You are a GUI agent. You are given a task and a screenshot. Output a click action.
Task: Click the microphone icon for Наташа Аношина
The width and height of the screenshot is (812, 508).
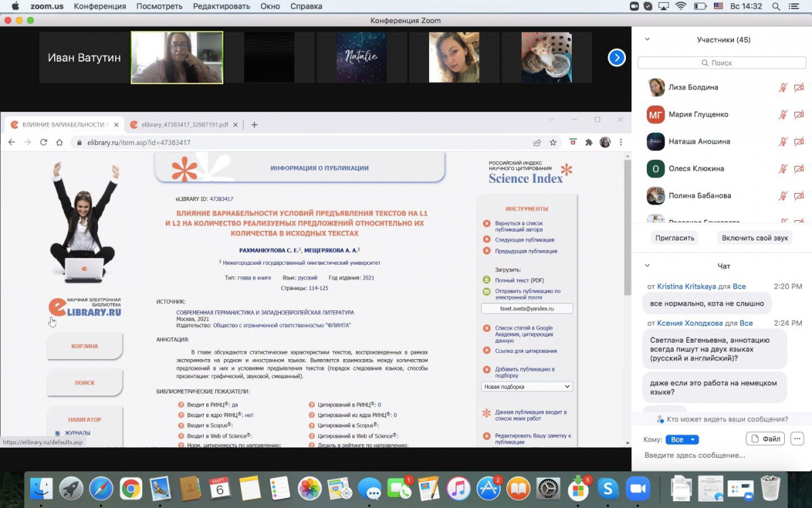783,142
